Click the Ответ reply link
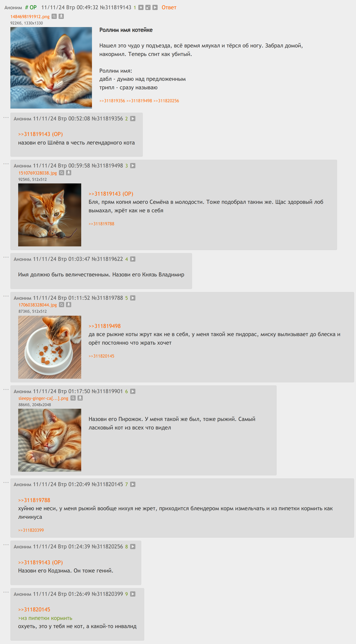This screenshot has height=644, width=356. point(169,7)
